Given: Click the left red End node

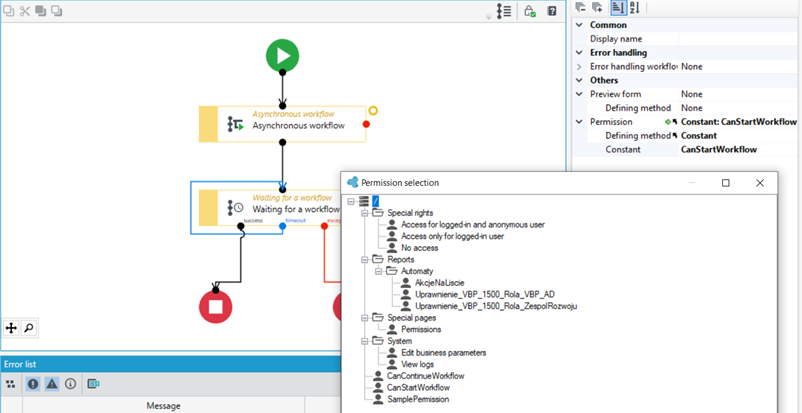Looking at the screenshot, I should [x=215, y=307].
